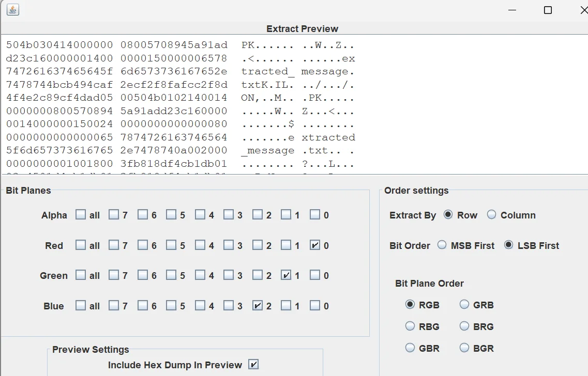Select Extract By Column option

pos(491,215)
